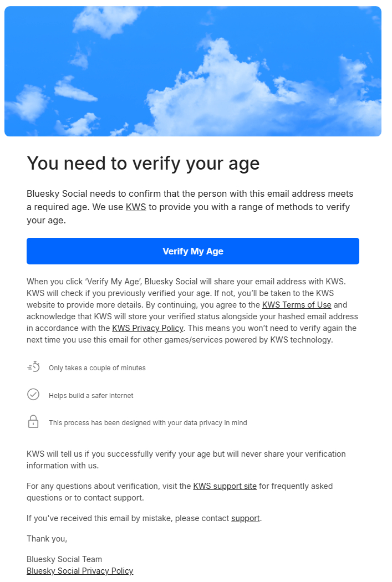This screenshot has width=392, height=582.
Task: Follow the KWS Privacy Policy link
Action: pos(147,328)
